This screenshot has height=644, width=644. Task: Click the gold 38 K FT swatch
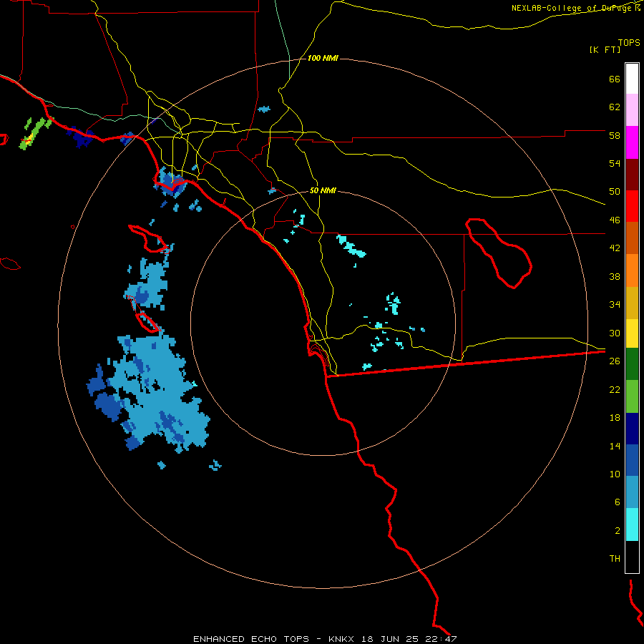[632, 302]
